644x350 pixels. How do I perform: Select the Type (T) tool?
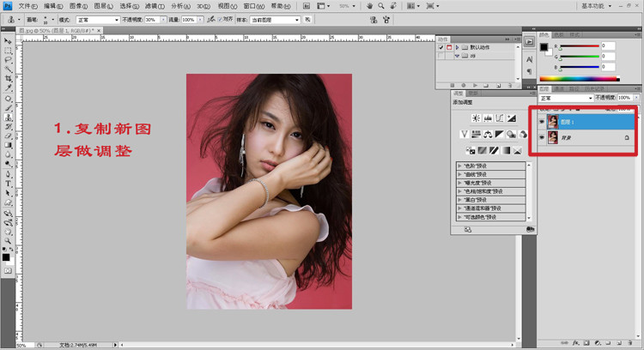(8, 183)
